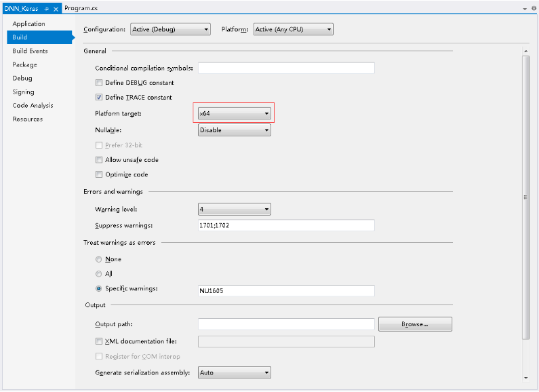Open the tab settings gear icon
Viewport: 539px width, 392px height.
(534, 9)
